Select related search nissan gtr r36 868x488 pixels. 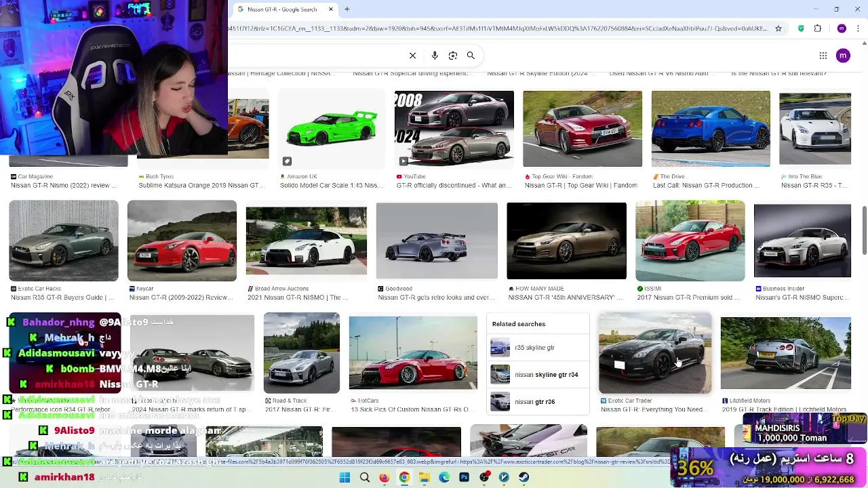(537, 402)
